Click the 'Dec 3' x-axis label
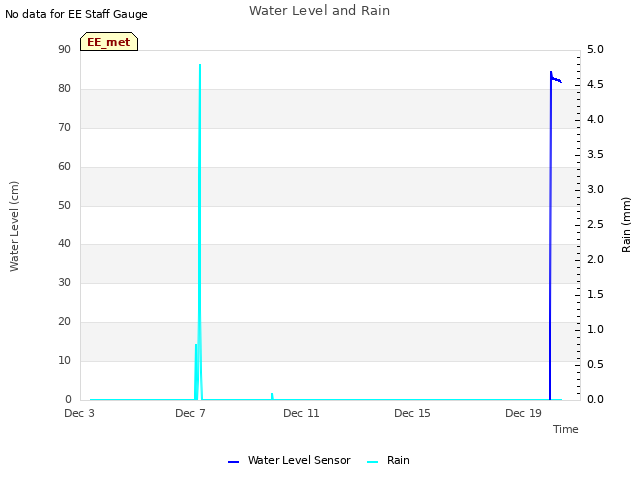The width and height of the screenshot is (640, 480). tap(79, 413)
